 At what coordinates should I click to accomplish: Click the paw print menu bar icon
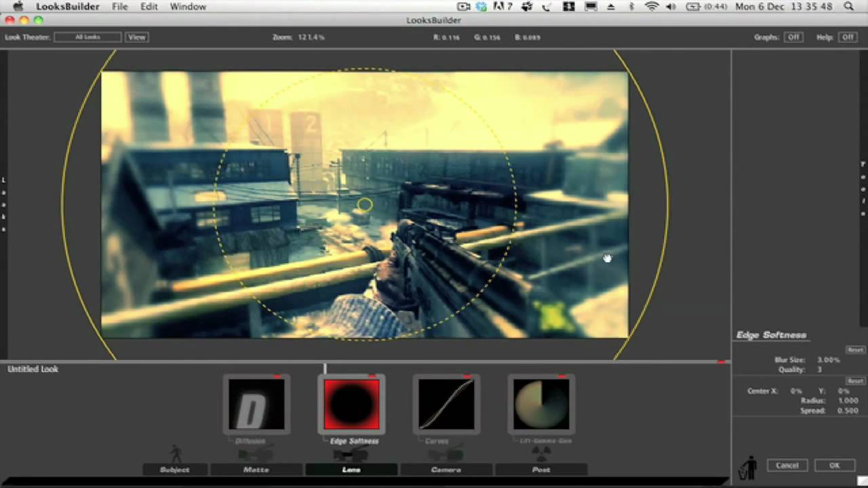pyautogui.click(x=527, y=7)
